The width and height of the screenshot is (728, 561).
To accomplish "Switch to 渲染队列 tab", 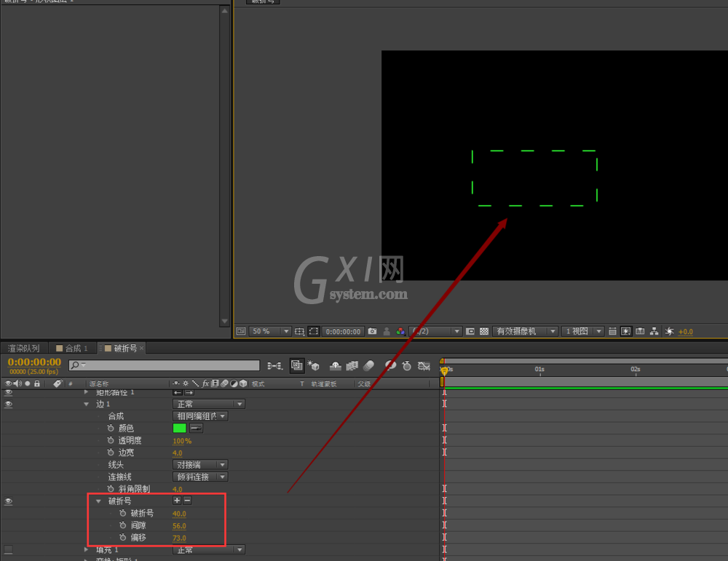I will coord(24,348).
